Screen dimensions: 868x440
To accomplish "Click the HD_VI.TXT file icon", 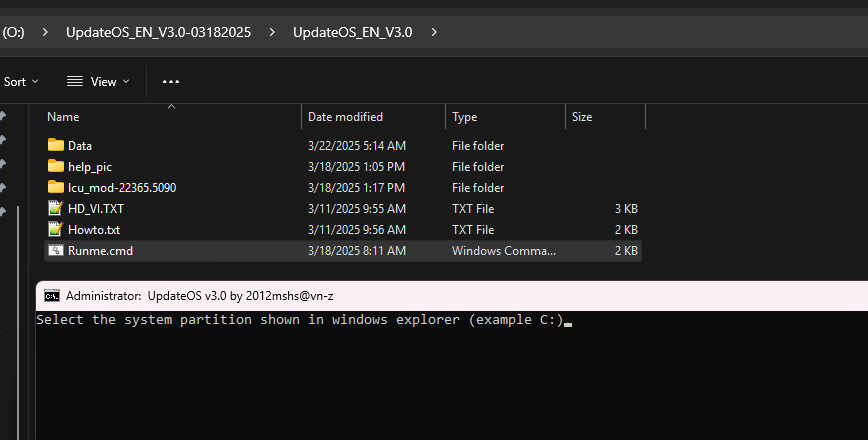I will coord(55,208).
